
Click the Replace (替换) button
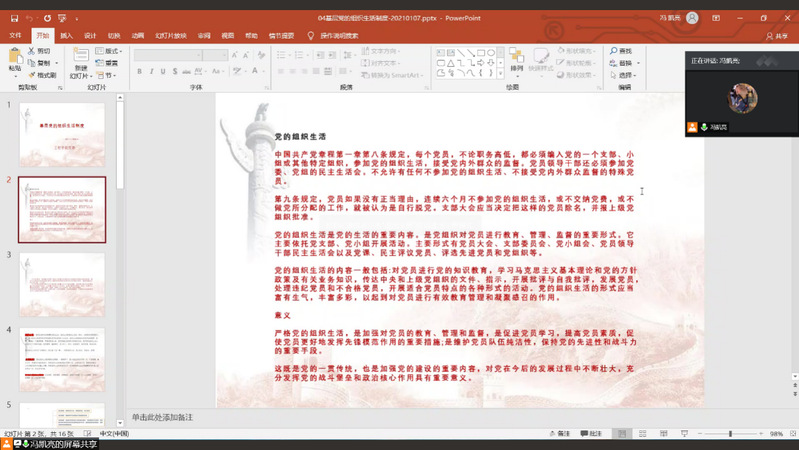click(x=623, y=63)
